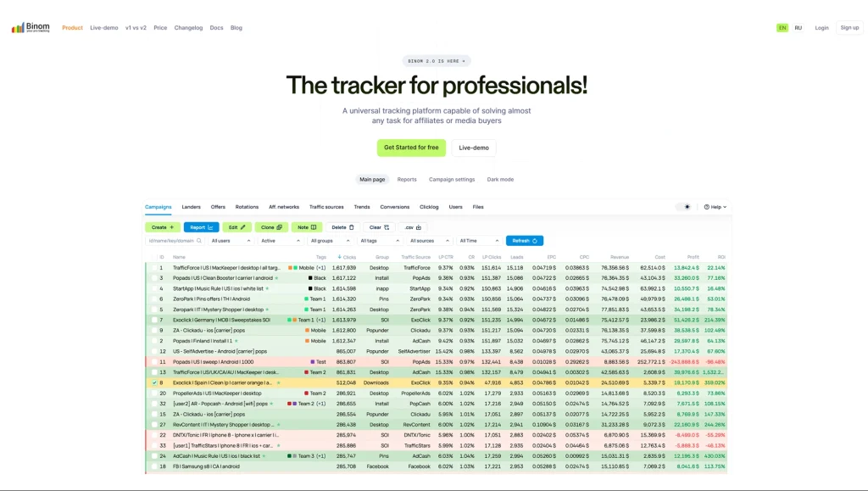
Task: Click star beside RevContent Mystery Shopper campaign
Action: [x=278, y=425]
